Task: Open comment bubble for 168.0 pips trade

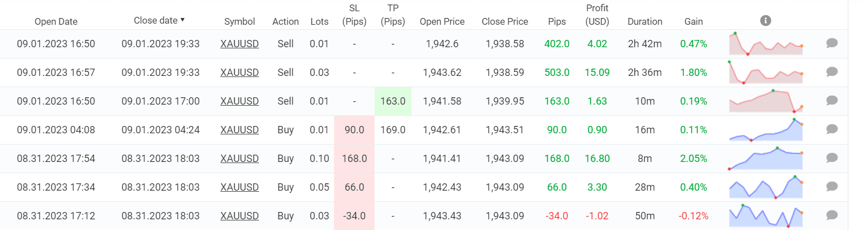Action: (832, 158)
